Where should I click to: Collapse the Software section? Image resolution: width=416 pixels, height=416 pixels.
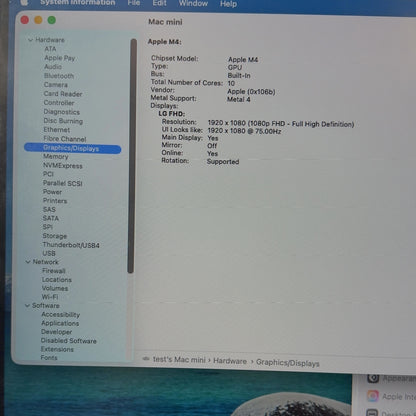pyautogui.click(x=27, y=305)
